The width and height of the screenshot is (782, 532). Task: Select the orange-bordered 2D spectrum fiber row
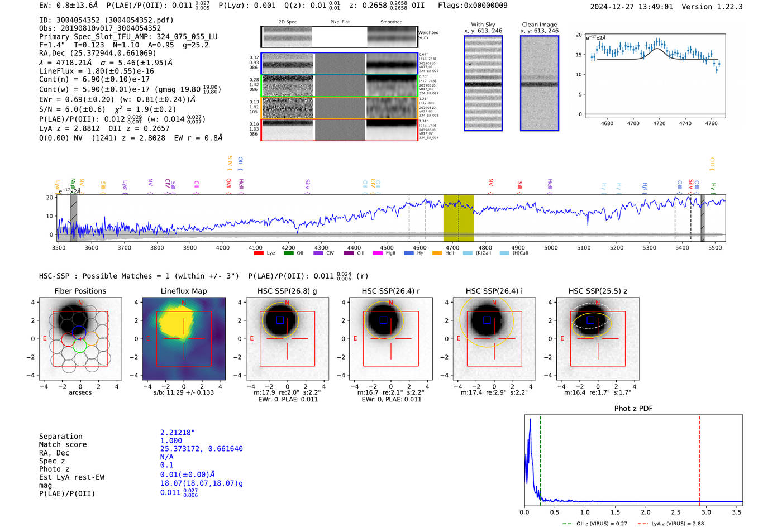(x=339, y=108)
